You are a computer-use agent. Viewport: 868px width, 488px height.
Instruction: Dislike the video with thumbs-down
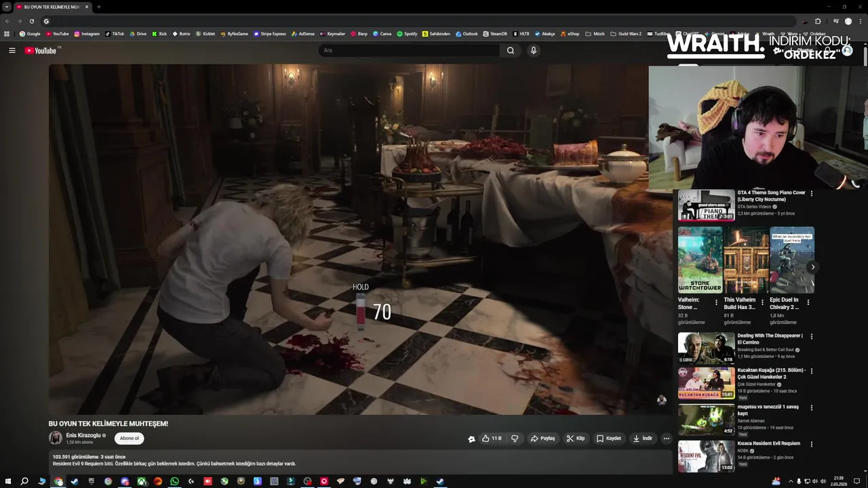point(515,439)
